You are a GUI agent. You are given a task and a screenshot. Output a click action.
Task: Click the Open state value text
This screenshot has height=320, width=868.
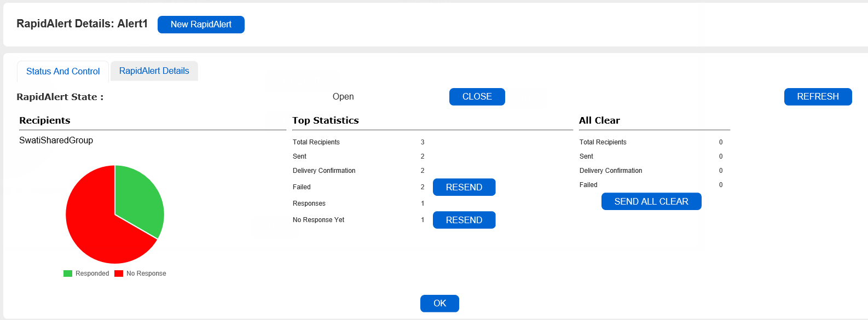point(343,97)
